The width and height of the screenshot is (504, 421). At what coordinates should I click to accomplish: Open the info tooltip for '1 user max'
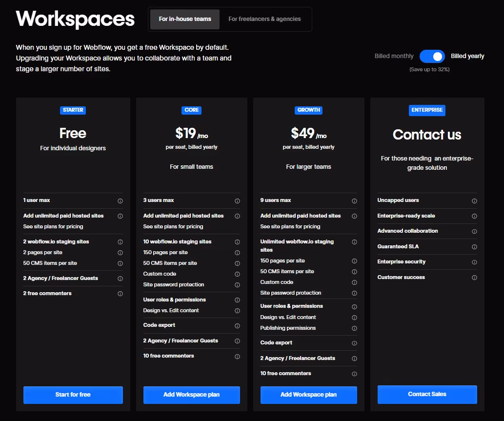tap(120, 200)
